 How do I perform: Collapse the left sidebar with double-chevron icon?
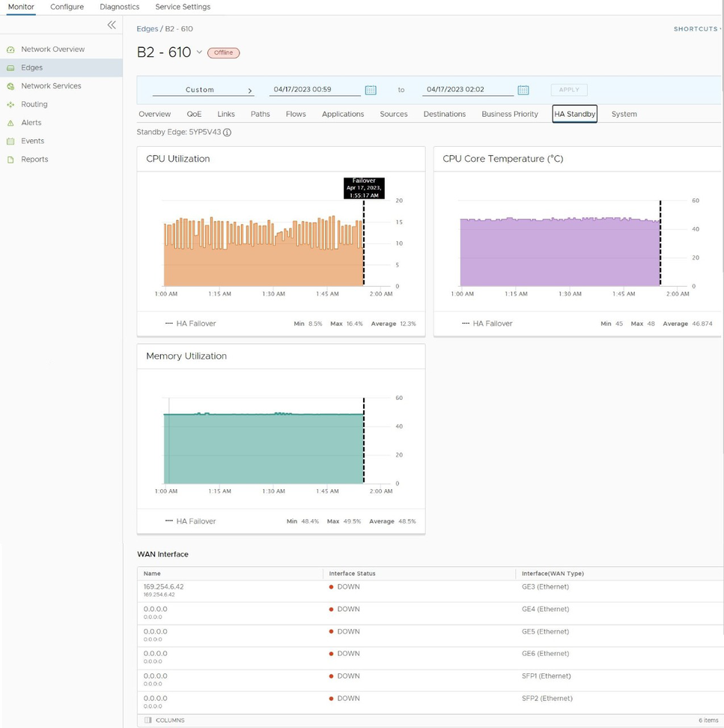pos(112,25)
